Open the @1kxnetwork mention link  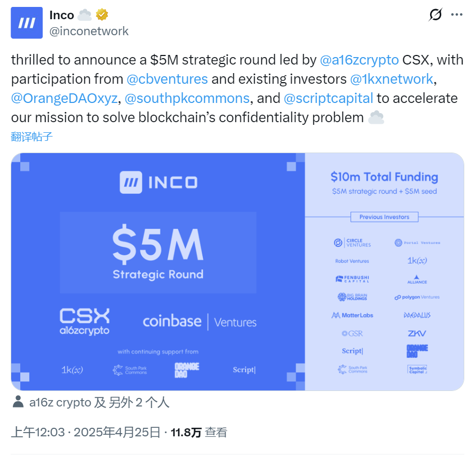[x=391, y=79]
